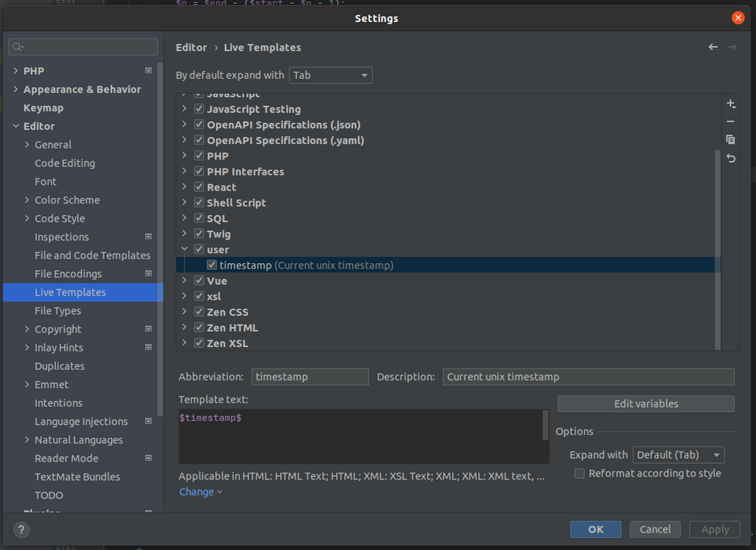Click Editor in the breadcrumb
756x550 pixels.
(x=191, y=47)
